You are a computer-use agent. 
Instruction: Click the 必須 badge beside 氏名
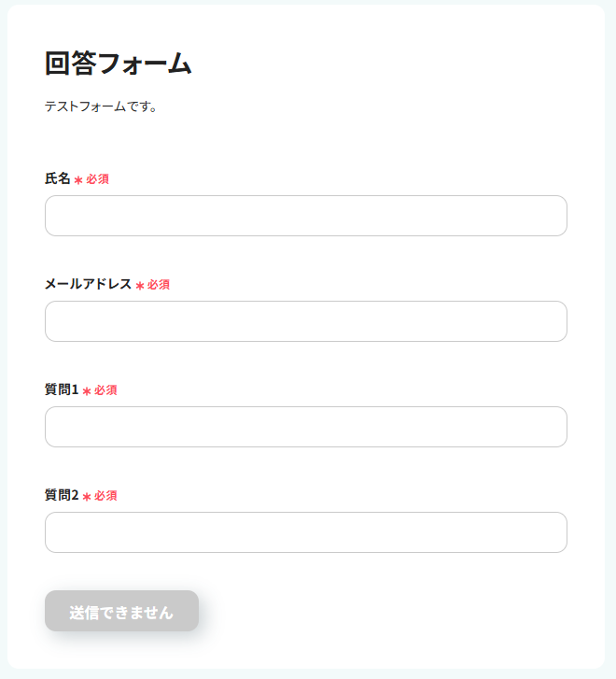pyautogui.click(x=98, y=179)
